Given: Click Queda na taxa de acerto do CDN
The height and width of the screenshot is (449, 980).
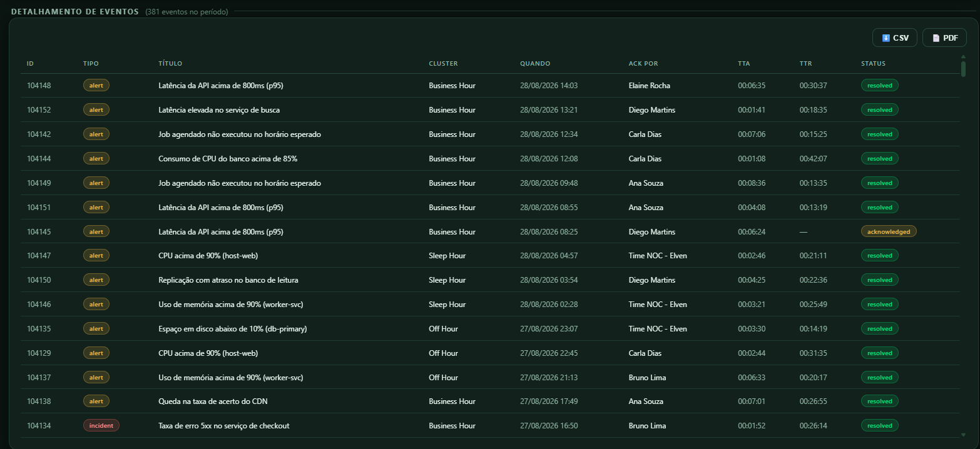Looking at the screenshot, I should pos(213,401).
